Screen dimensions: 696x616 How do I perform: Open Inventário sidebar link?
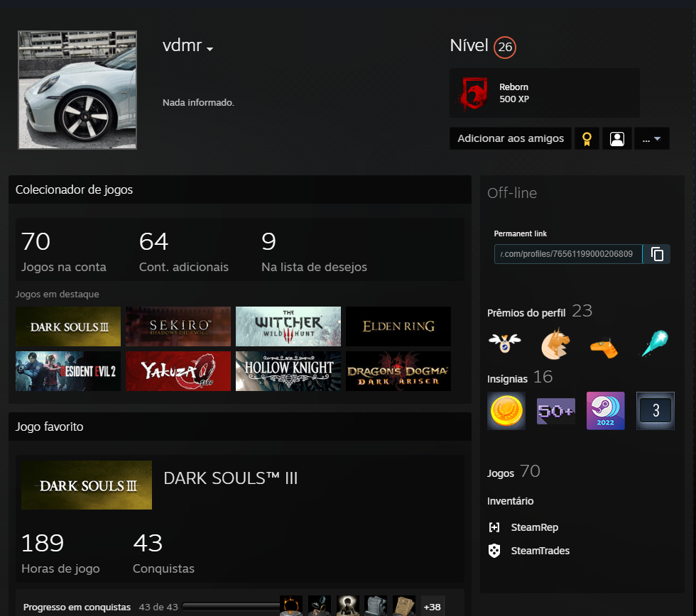point(510,501)
